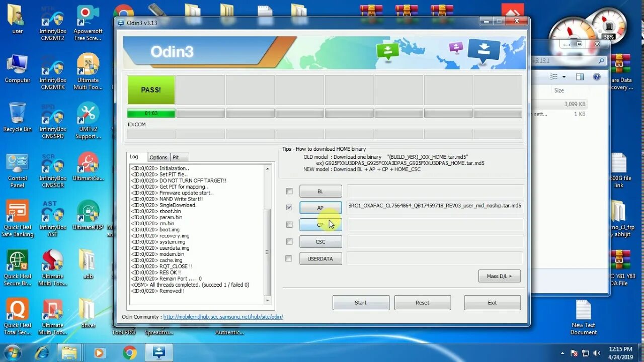Launch UMTv2 Support shortcut

point(88,121)
